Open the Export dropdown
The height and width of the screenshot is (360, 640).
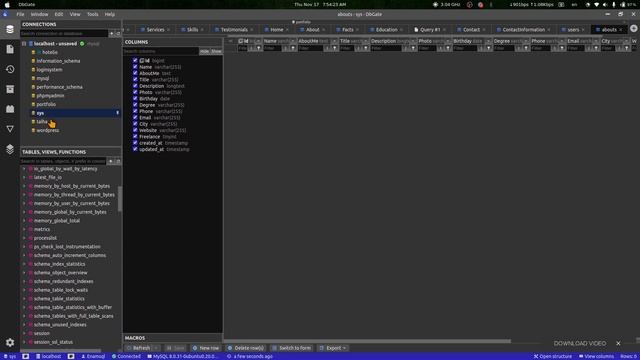(333, 348)
